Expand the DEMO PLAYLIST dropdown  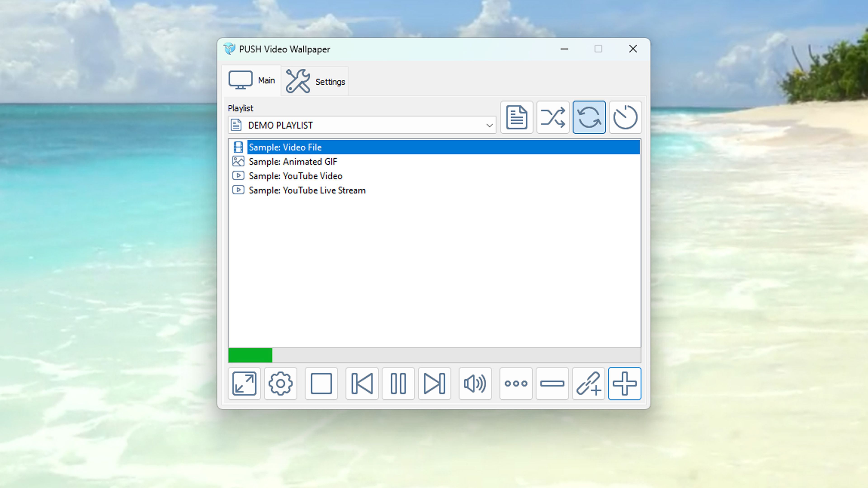click(x=362, y=125)
